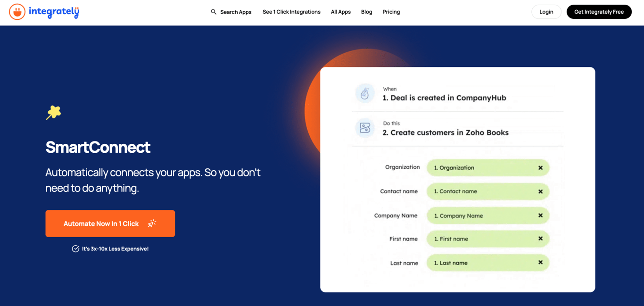Go to the Blog section
The width and height of the screenshot is (644, 306).
click(x=366, y=11)
